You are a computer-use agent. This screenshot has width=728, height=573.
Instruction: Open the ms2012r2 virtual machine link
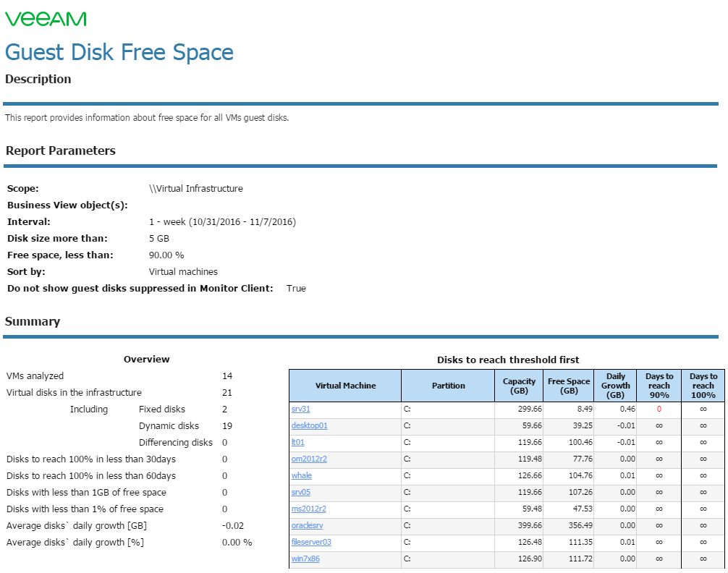(x=308, y=509)
